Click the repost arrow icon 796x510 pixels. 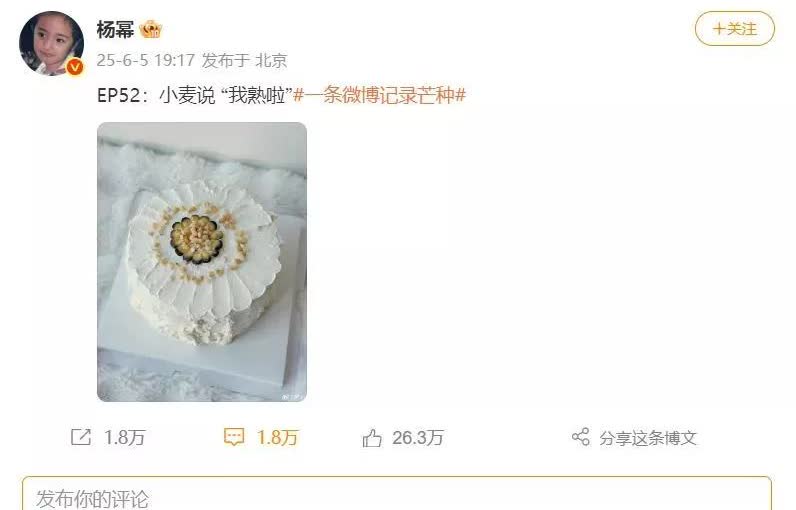[81, 437]
